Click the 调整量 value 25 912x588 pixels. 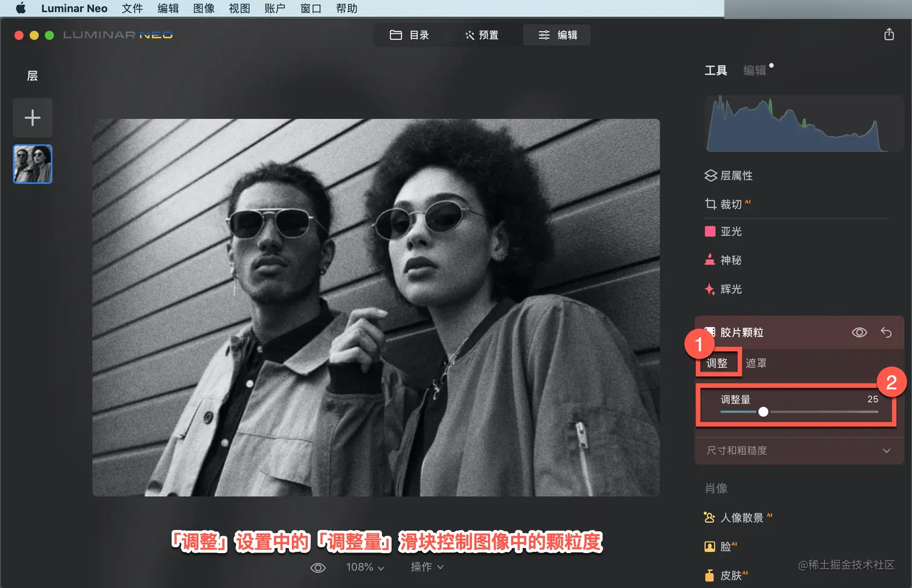click(873, 399)
